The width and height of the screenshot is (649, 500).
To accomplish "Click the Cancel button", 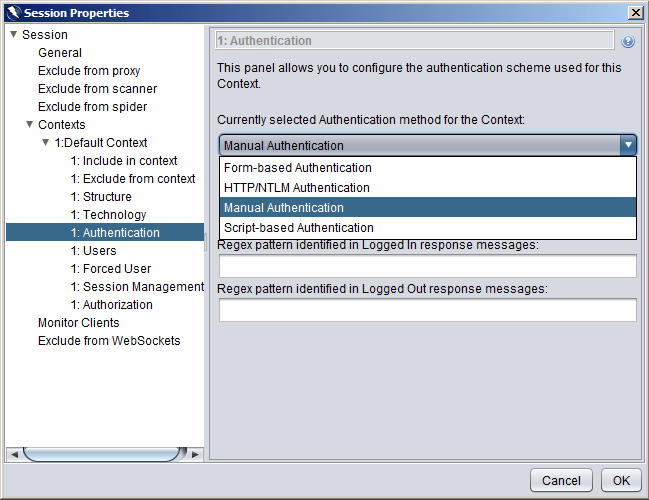I will coord(561,480).
